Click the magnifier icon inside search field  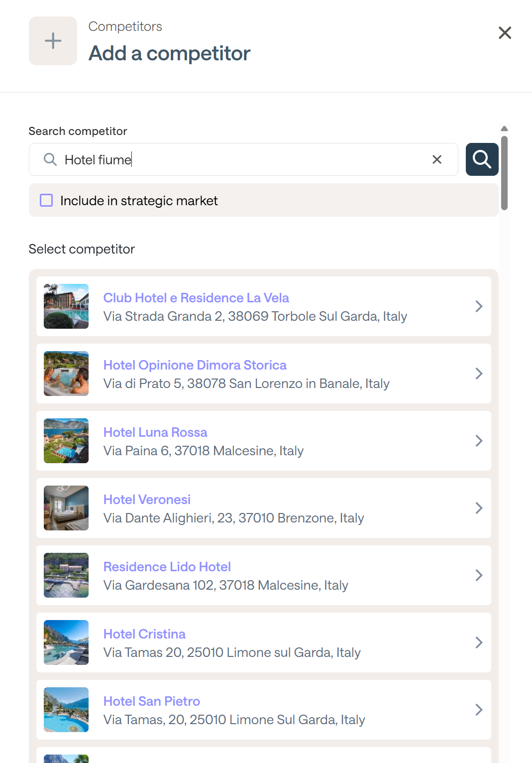(50, 159)
